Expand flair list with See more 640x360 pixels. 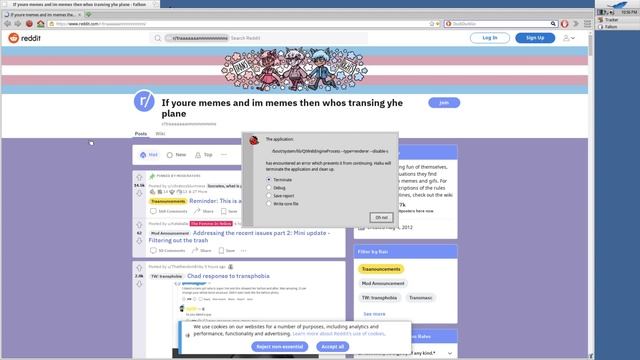(x=374, y=314)
